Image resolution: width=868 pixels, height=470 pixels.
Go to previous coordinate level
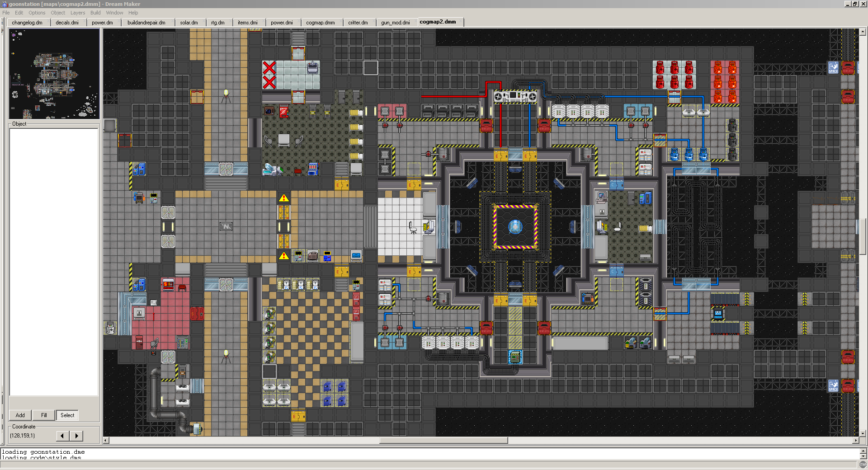pos(63,436)
